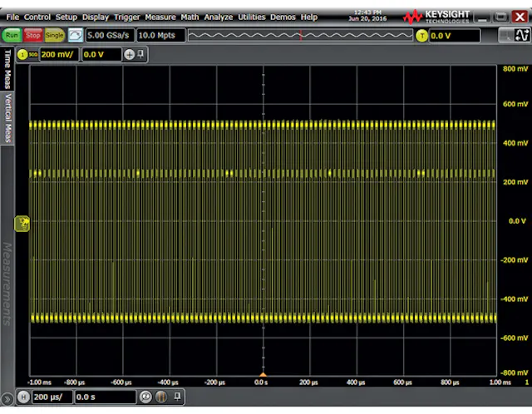Click the zoom box icon top right
Image resolution: width=532 pixels, height=414 pixels.
coord(505,35)
